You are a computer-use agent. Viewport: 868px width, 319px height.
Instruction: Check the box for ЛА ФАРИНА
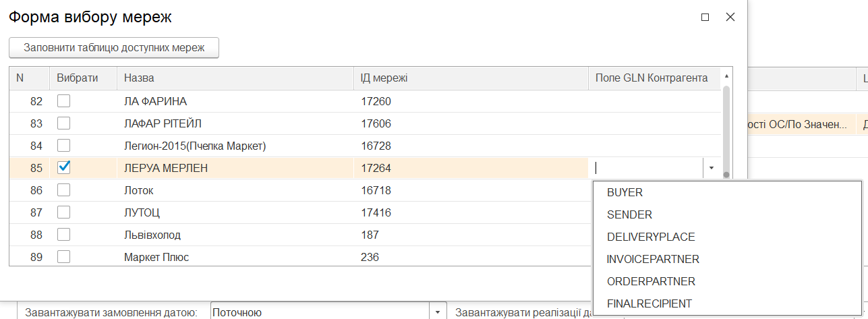point(63,101)
